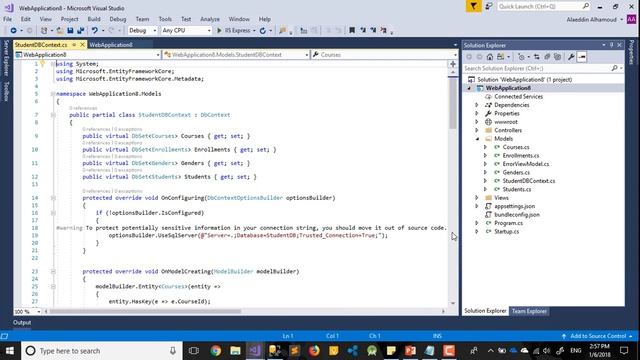Screen dimensions: 640x360
Task: Collapse the StudentDBContext class outline at line 7
Action: (53, 115)
